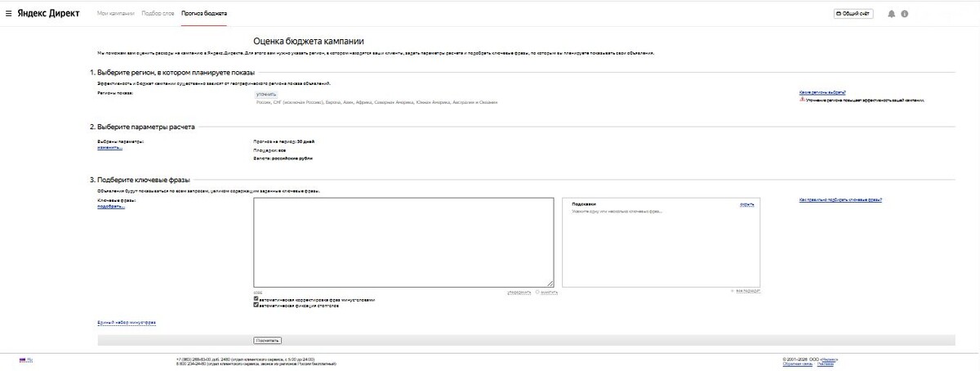The image size is (980, 371).
Task: Click the Яндекс Директ logo
Action: (48, 14)
